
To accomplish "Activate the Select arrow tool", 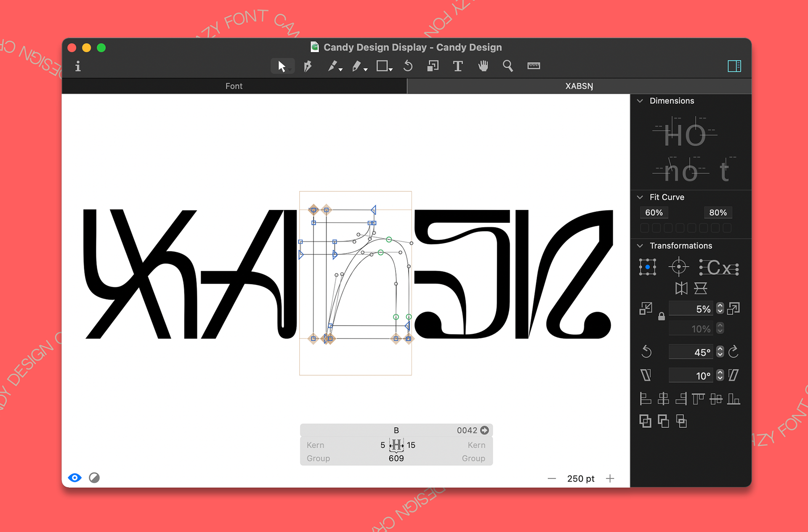I will (282, 66).
